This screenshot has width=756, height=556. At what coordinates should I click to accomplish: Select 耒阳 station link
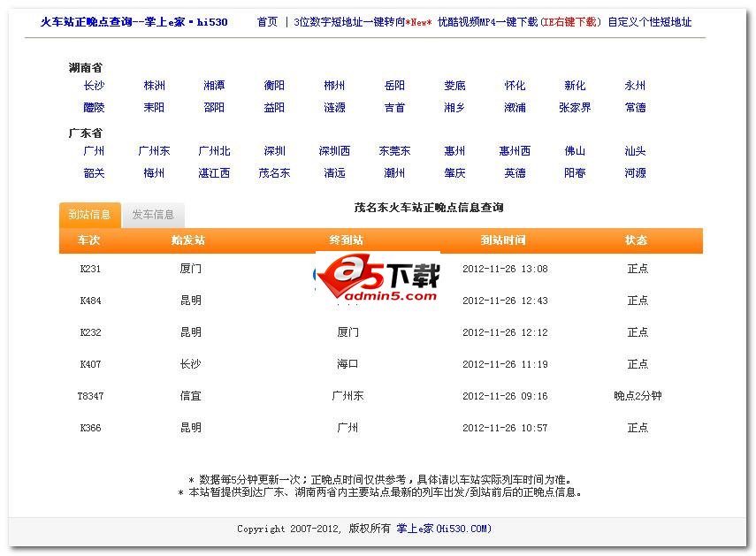[154, 108]
